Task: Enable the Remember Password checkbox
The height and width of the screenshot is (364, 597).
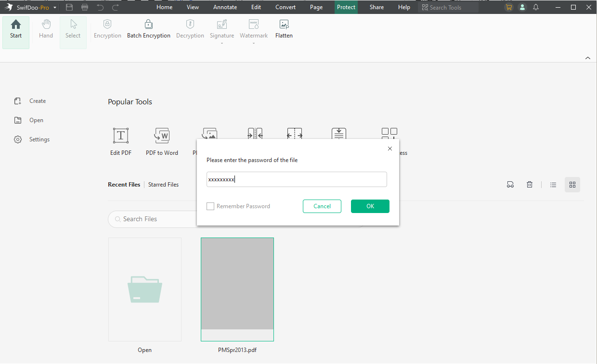Action: click(210, 206)
